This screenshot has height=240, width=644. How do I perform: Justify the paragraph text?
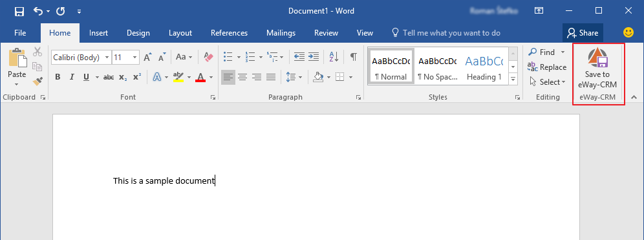click(x=271, y=77)
